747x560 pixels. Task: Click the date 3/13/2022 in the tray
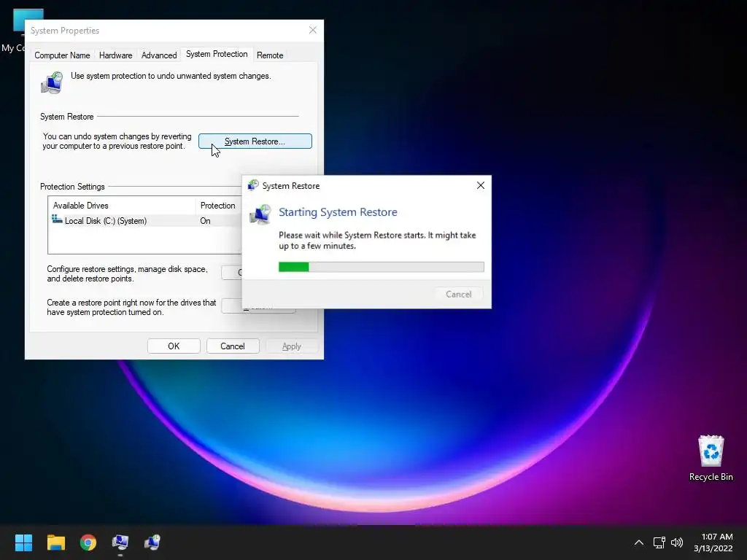pos(713,548)
